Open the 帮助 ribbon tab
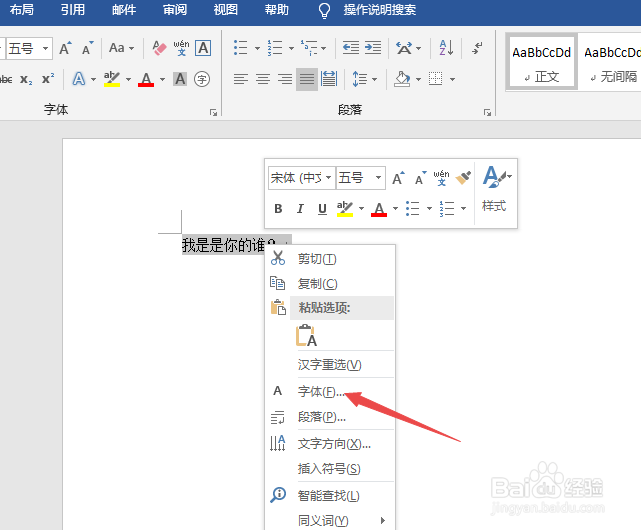The height and width of the screenshot is (530, 641). pos(276,9)
